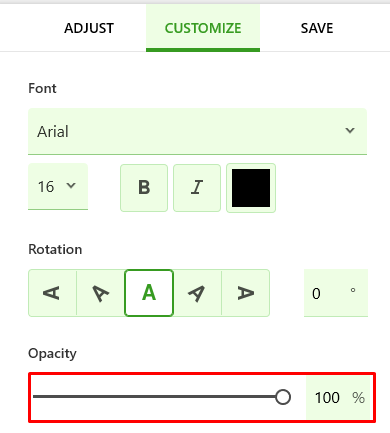This screenshot has width=390, height=433.
Task: Select the 90° clockwise rotation icon
Action: pyautogui.click(x=245, y=293)
